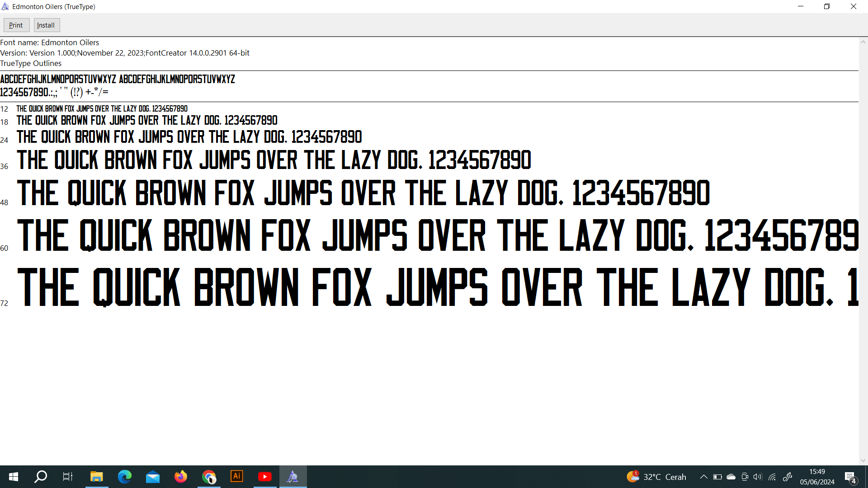The width and height of the screenshot is (868, 488).
Task: Open the notification center
Action: pyautogui.click(x=850, y=477)
